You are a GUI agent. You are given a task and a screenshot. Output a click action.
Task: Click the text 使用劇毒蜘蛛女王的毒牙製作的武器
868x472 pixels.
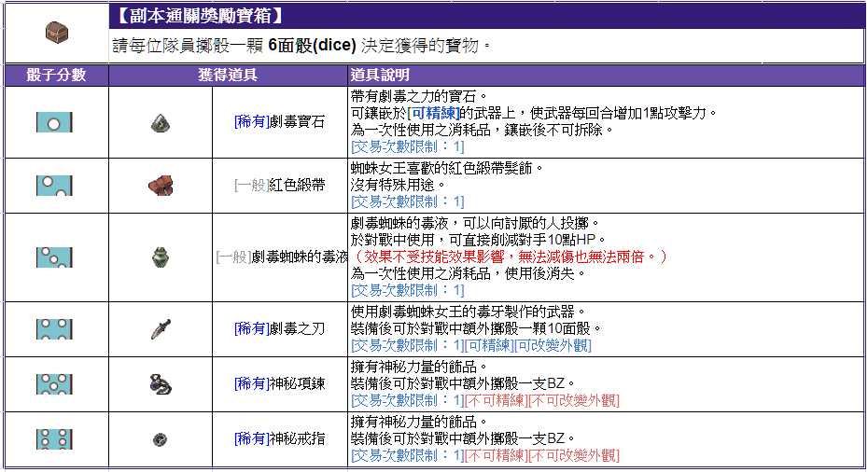(x=469, y=312)
